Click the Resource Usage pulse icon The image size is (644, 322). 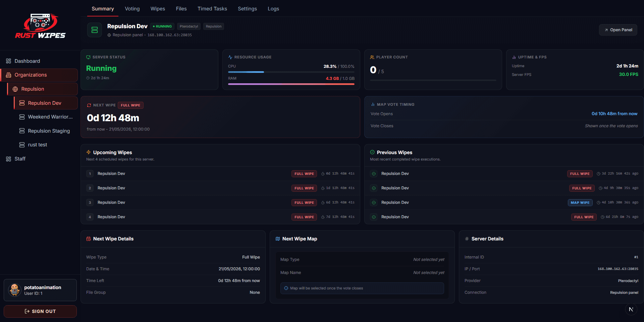tap(230, 57)
